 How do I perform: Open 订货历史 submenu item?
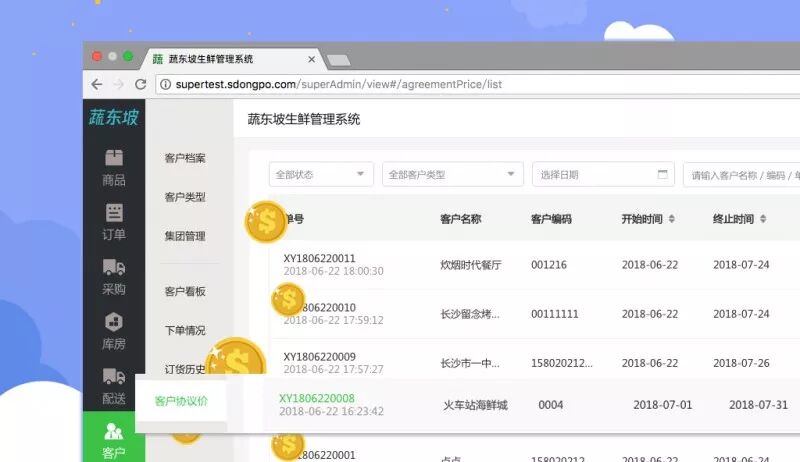coord(185,369)
